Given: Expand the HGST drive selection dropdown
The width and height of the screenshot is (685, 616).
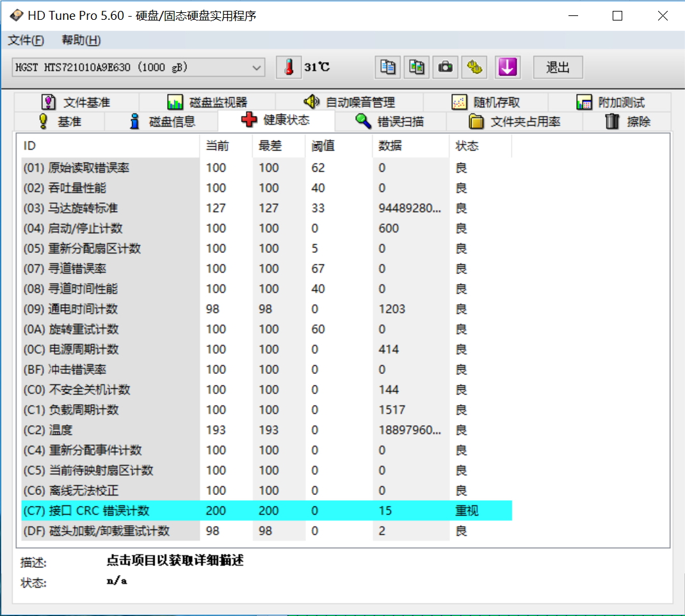Looking at the screenshot, I should (257, 67).
